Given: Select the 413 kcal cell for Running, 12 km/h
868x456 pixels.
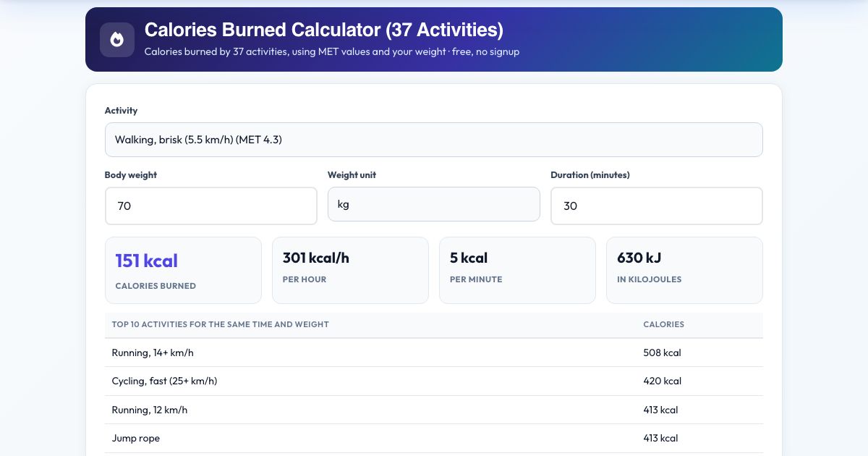Looking at the screenshot, I should tap(660, 410).
